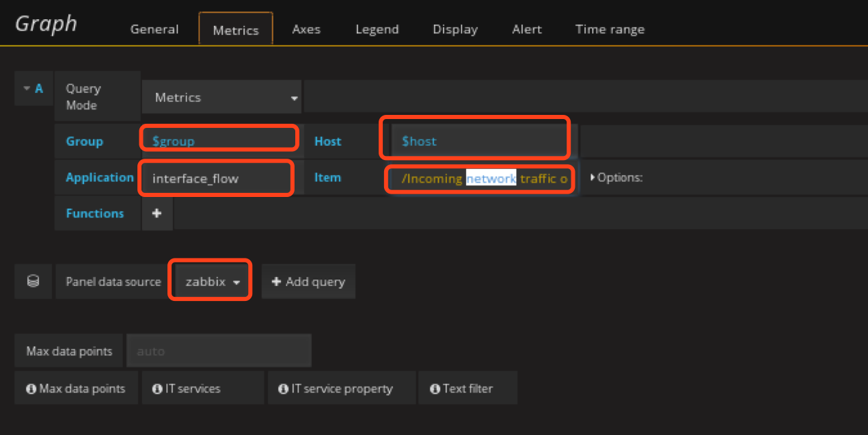Screen dimensions: 868x435
Task: Click info icon on Max data points help
Action: click(x=31, y=388)
